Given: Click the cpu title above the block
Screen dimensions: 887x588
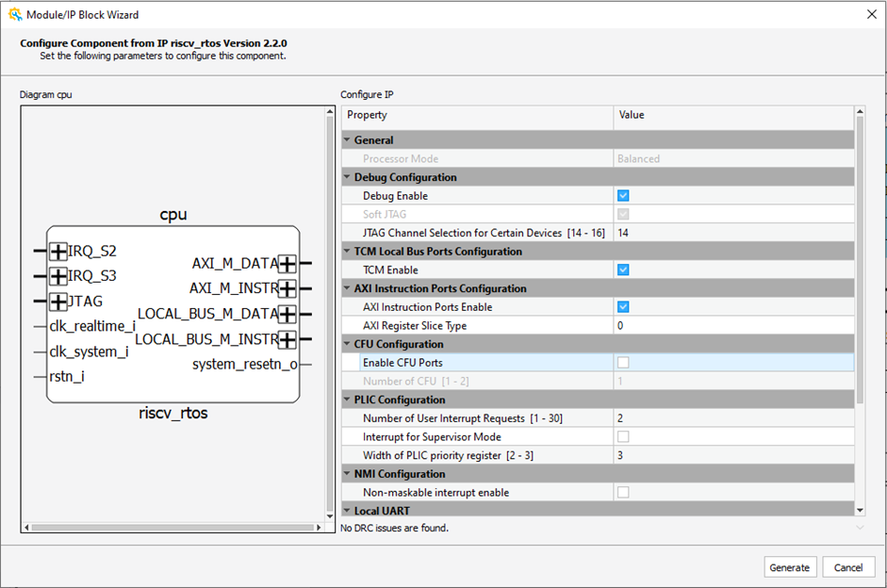Looking at the screenshot, I should (x=173, y=214).
